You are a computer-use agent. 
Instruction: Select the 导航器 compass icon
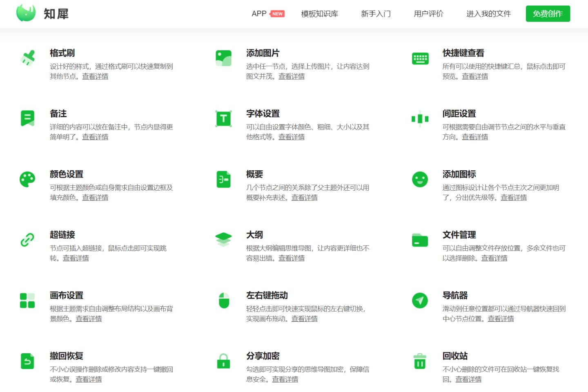[x=419, y=300]
